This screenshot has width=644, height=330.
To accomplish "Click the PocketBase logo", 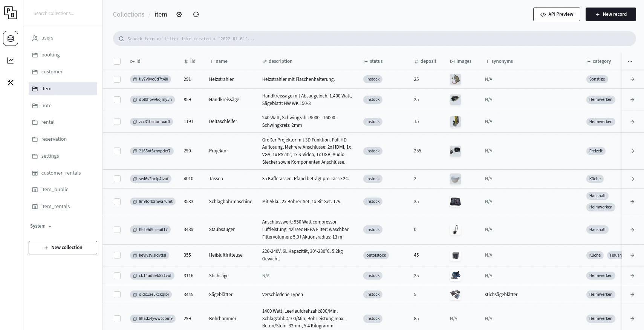I will [11, 13].
